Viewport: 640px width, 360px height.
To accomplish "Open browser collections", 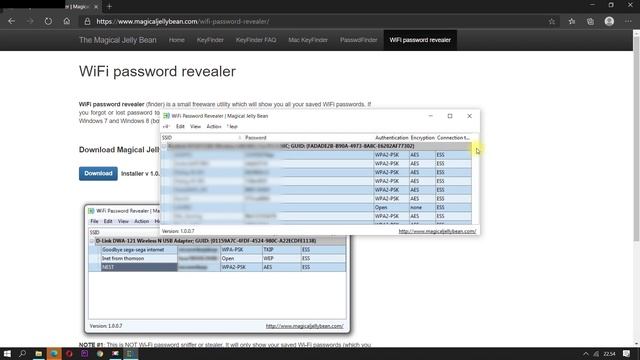I will pos(590,22).
